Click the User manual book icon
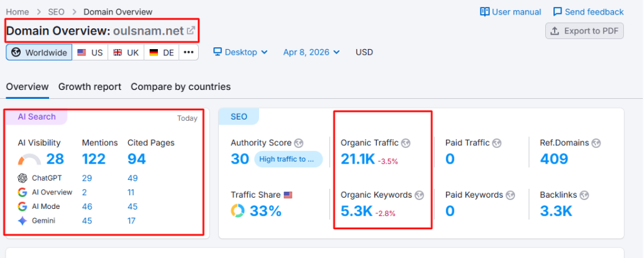 (484, 12)
